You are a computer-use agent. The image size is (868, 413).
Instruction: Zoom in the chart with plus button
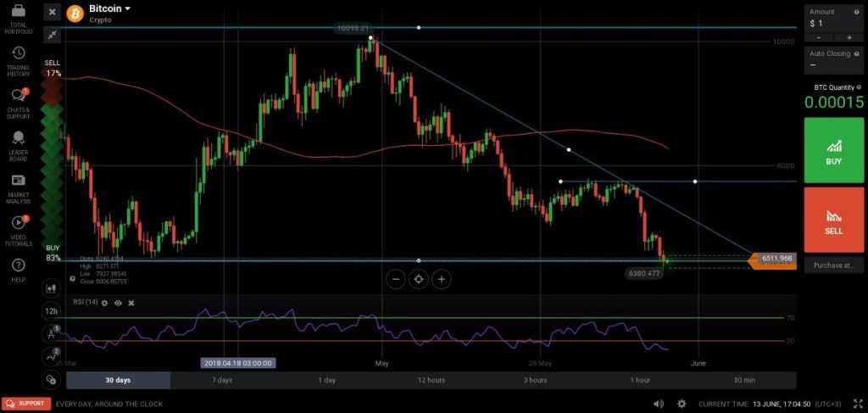pos(441,280)
